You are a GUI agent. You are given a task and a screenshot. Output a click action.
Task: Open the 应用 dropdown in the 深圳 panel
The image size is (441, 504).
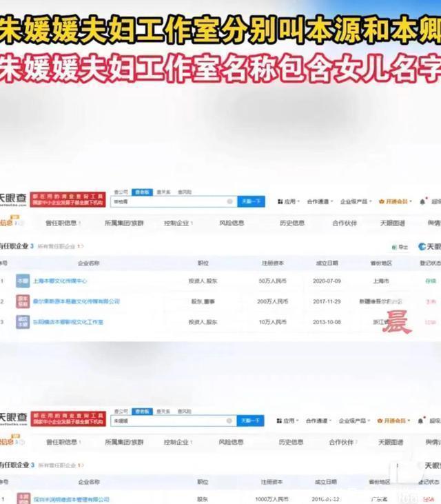(x=287, y=421)
